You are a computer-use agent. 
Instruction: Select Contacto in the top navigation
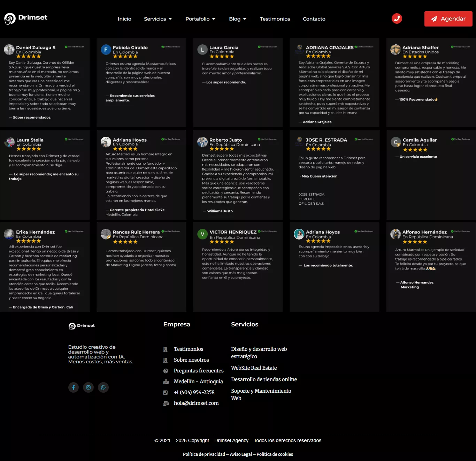click(x=314, y=19)
